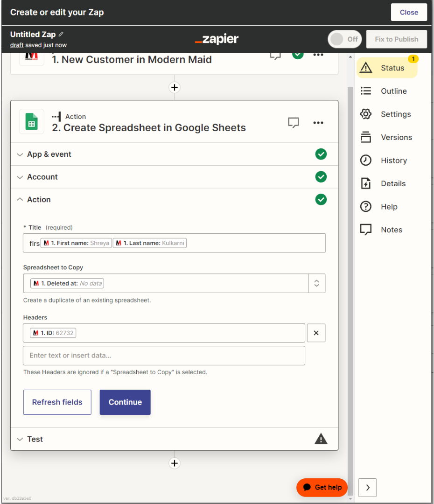
Task: Click the yellow 1 notification badge on Status
Action: (413, 59)
